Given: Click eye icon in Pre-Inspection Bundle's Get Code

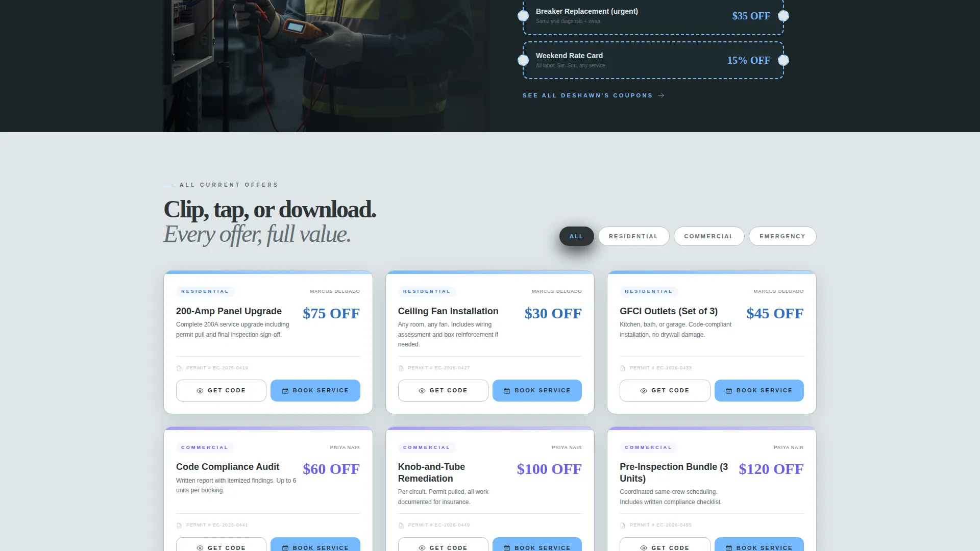Looking at the screenshot, I should 644,548.
